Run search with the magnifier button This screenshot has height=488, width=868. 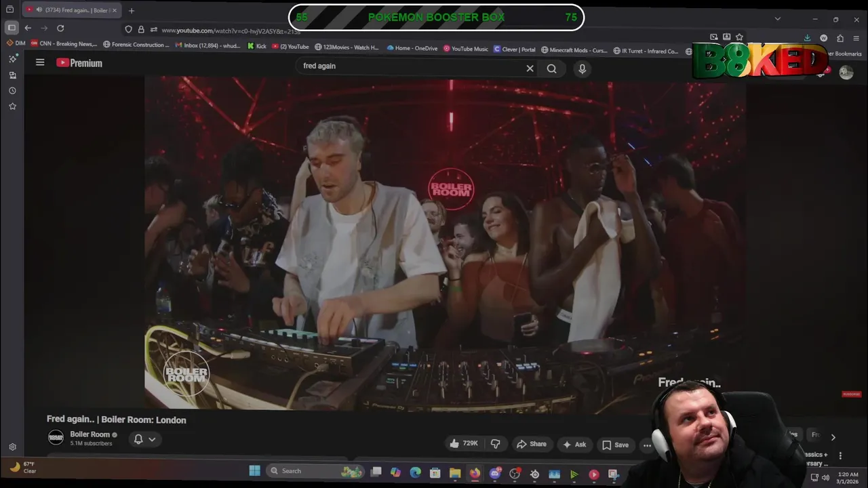(551, 68)
